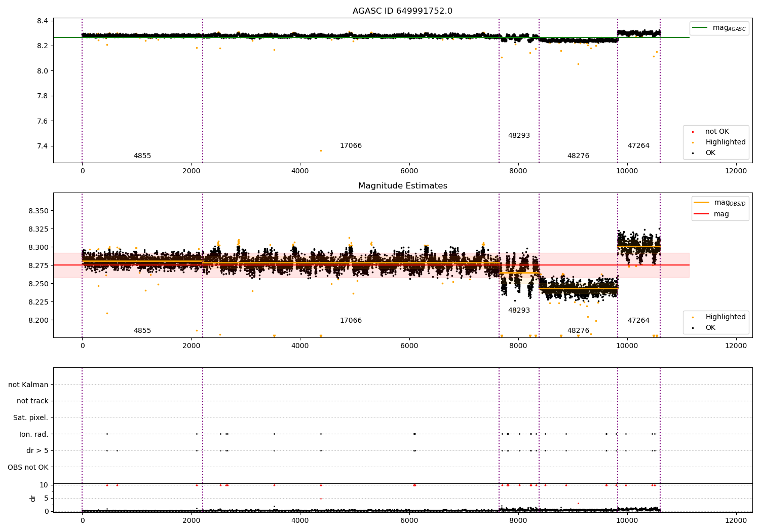Click the 8.350 y-axis tick label
This screenshot has height=532, width=760.
tap(39, 211)
